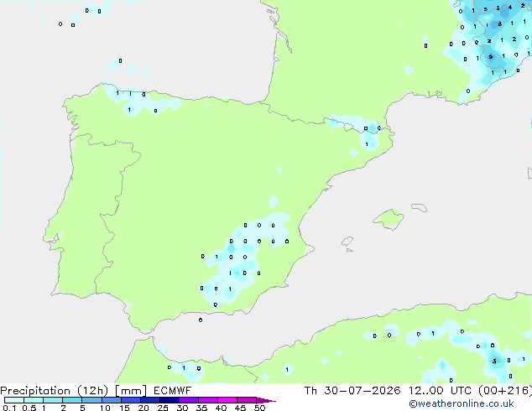Image resolution: width=532 pixels, height=411 pixels.
Task: Click the '12..00 UTC' time label
Action: [440, 391]
